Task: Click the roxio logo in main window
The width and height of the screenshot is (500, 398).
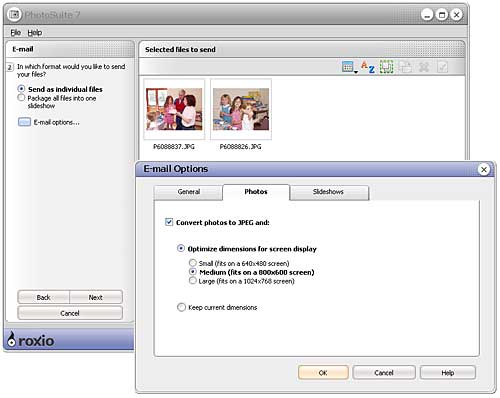Action: 30,339
